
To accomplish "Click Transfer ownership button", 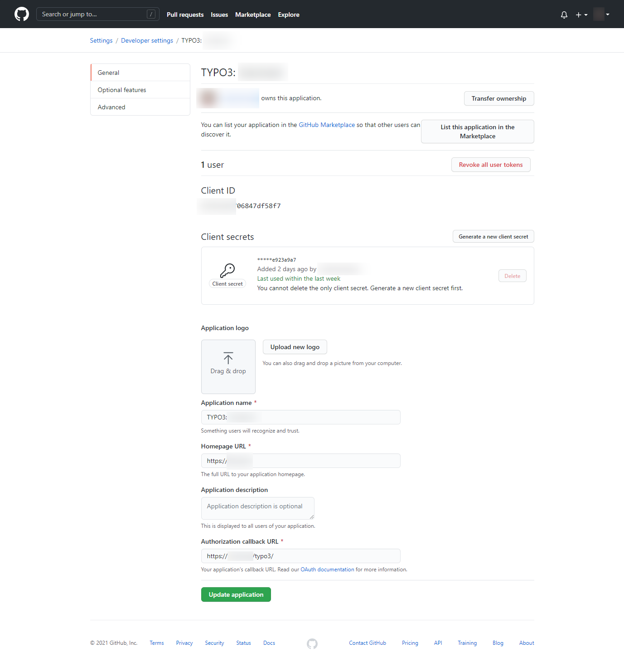I will (x=499, y=98).
